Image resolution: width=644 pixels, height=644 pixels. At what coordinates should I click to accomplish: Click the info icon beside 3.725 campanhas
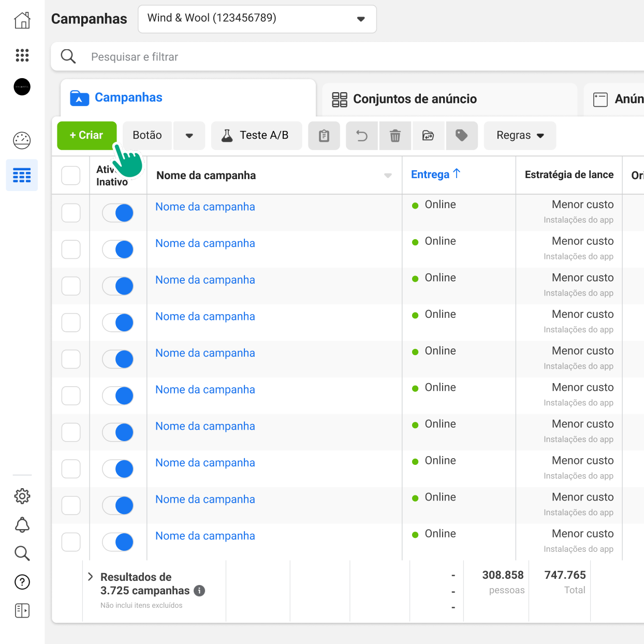click(199, 591)
